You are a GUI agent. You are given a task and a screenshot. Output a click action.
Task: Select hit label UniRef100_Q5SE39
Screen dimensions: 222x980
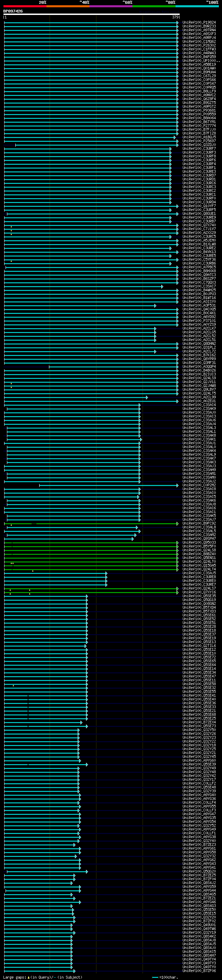tap(199, 764)
